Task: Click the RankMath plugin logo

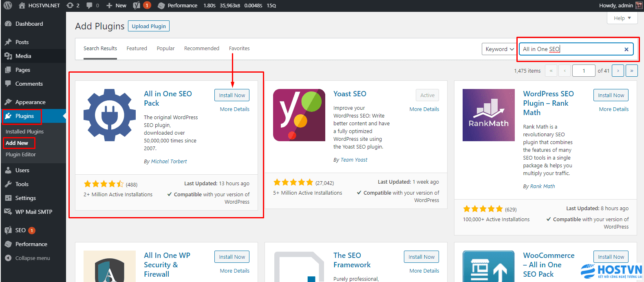Action: 489,115
